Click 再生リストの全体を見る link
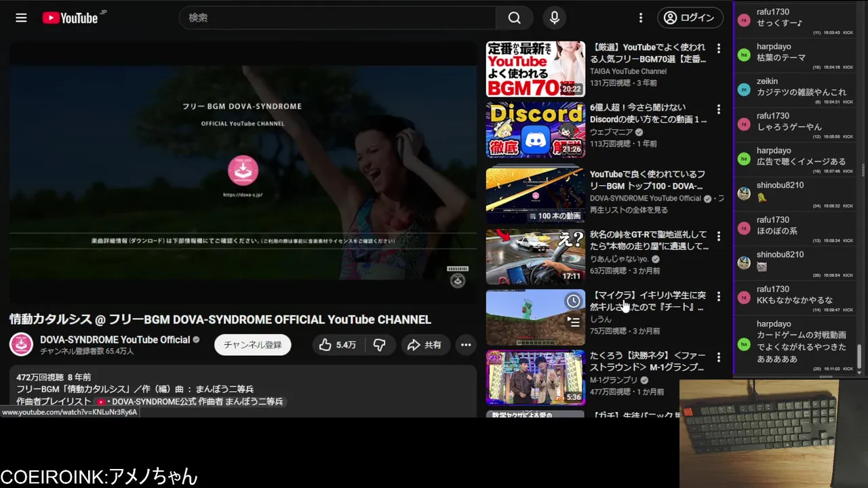This screenshot has height=488, width=868. (x=629, y=210)
